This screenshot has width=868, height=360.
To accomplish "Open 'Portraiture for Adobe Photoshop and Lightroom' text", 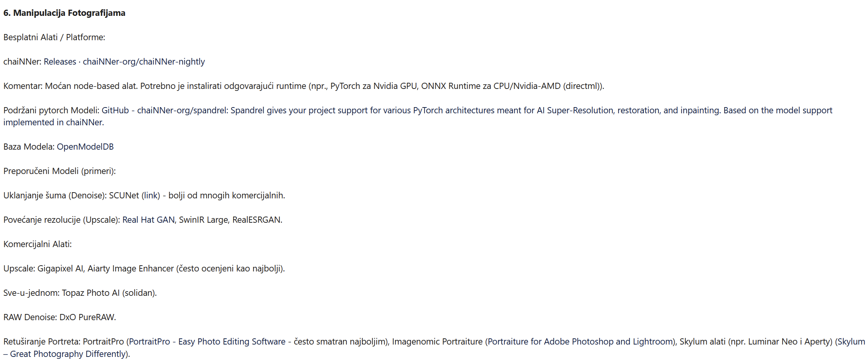I will pos(580,341).
